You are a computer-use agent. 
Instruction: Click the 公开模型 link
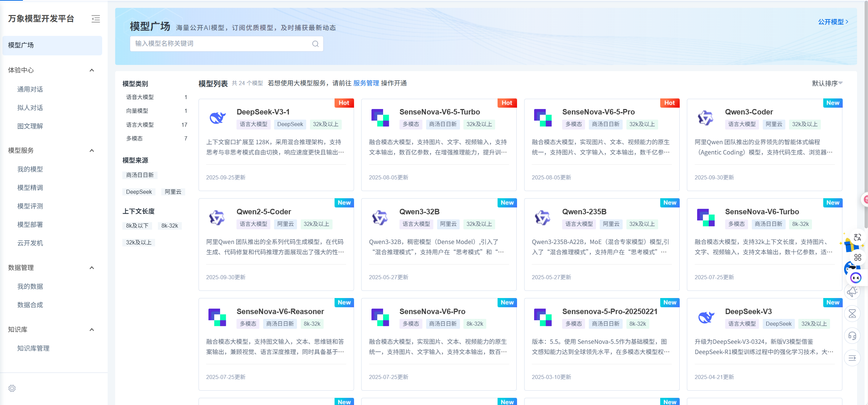[832, 22]
